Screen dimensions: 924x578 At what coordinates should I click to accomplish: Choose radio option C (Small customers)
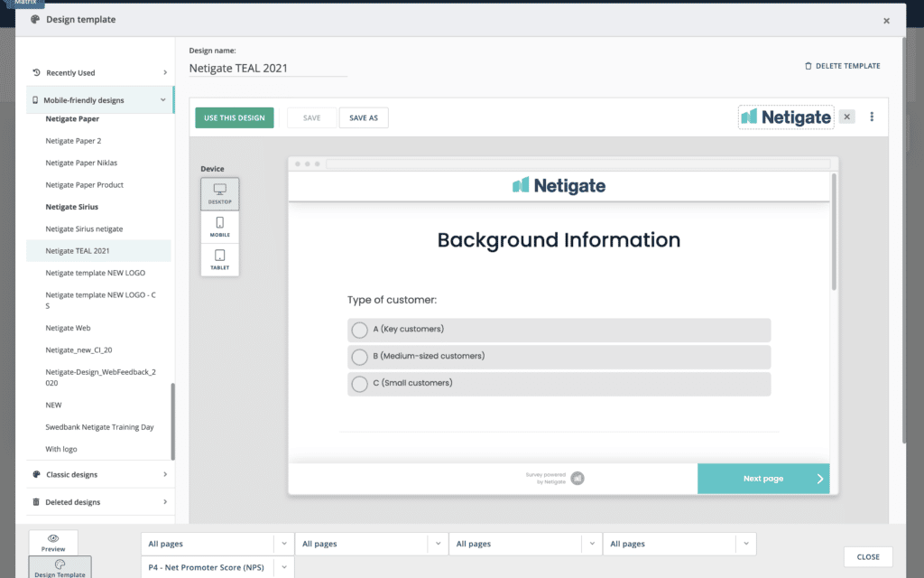[359, 384]
